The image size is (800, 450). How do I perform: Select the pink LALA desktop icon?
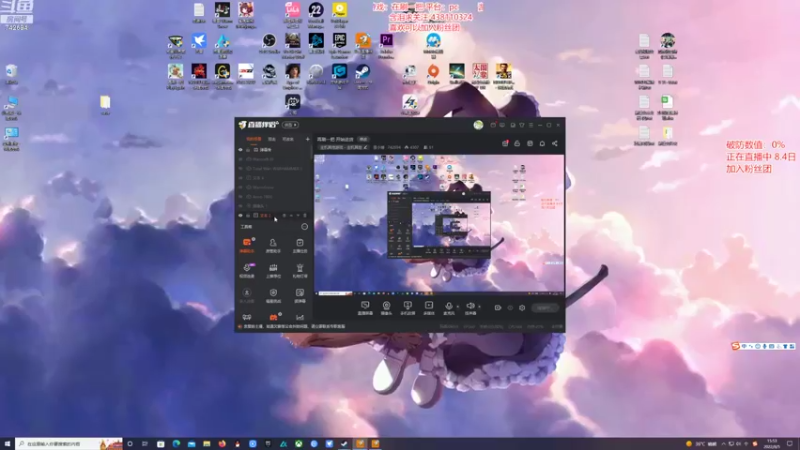coord(292,12)
